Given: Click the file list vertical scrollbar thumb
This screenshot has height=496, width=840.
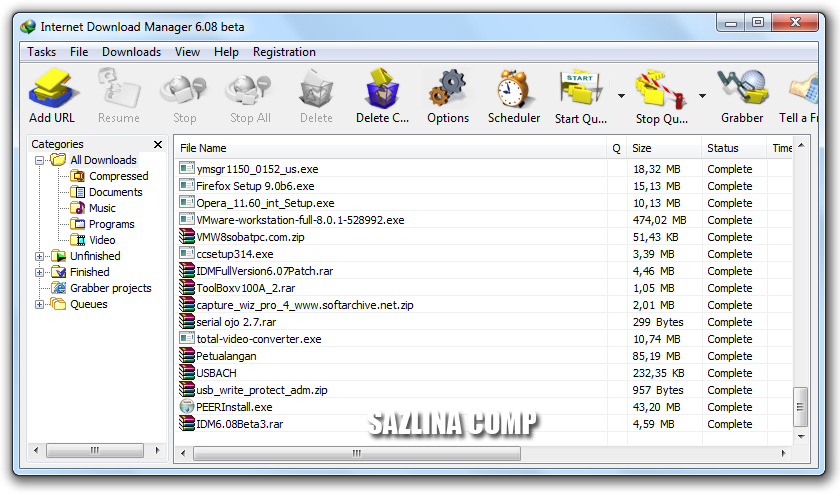Looking at the screenshot, I should [800, 407].
